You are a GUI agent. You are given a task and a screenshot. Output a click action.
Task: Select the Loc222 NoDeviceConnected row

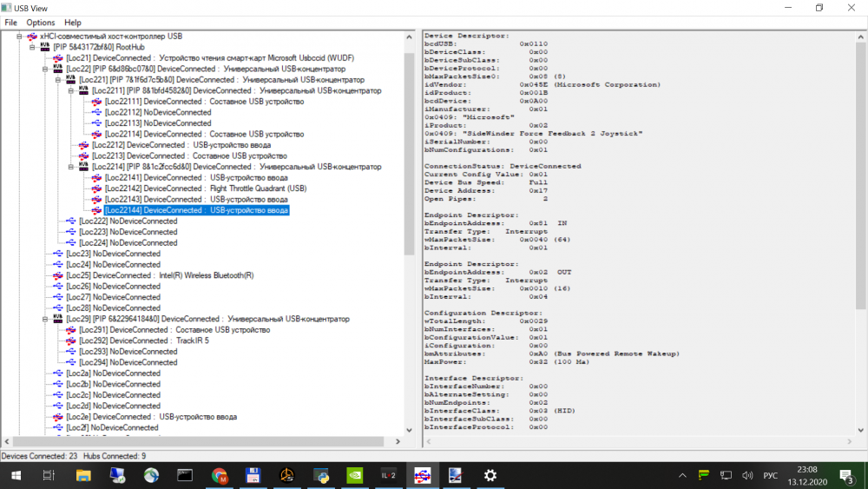point(128,221)
